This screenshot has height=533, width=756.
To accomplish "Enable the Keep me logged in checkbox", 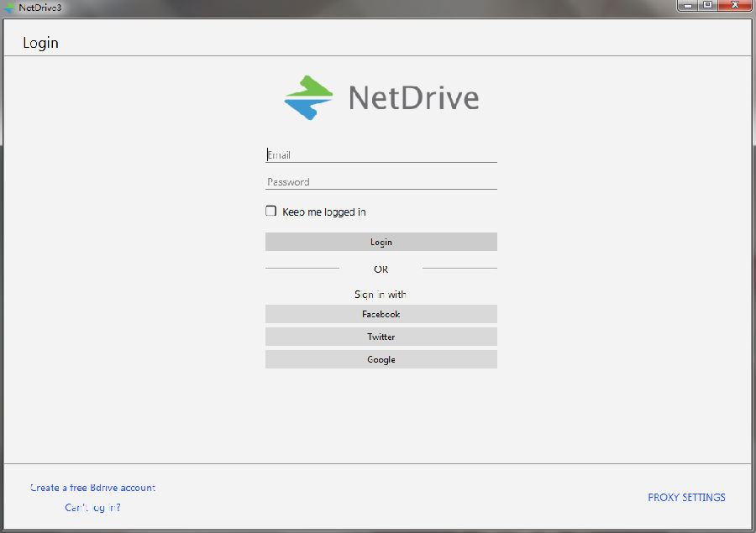I will (x=271, y=212).
